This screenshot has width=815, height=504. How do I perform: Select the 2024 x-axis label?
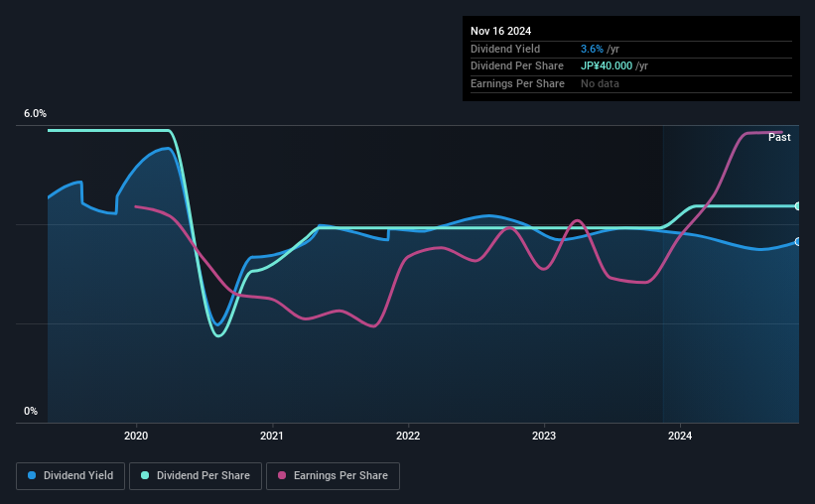pos(680,436)
